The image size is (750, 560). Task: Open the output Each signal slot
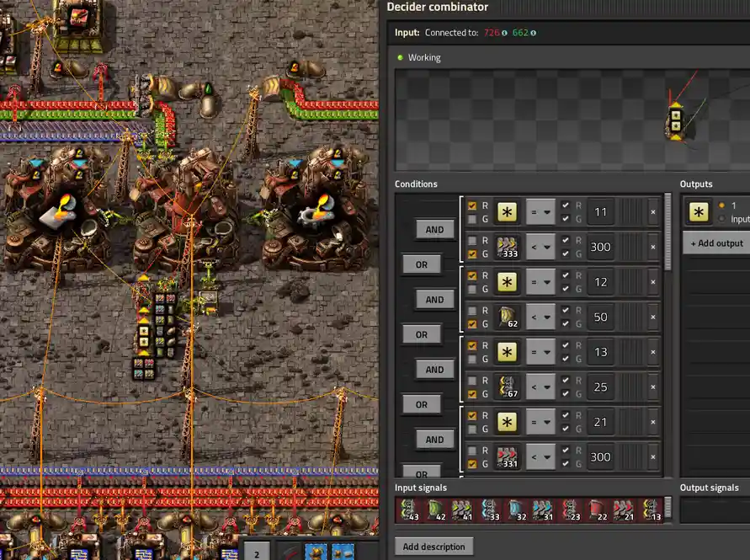699,212
